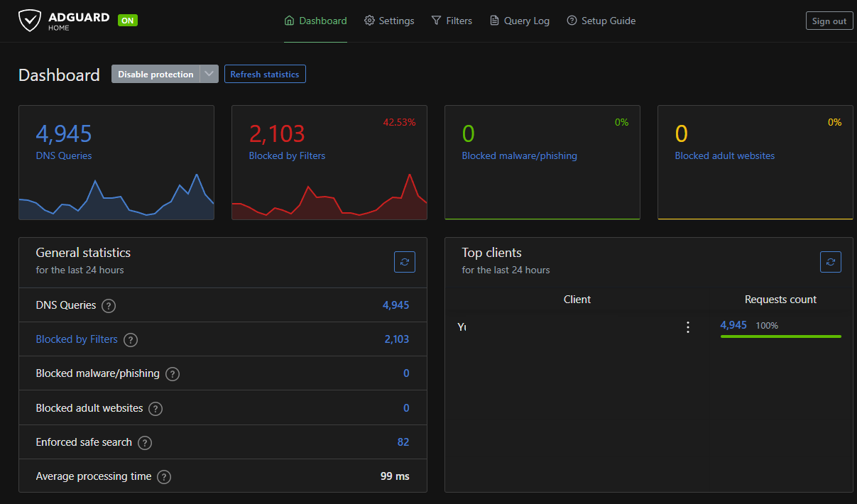This screenshot has height=504, width=857.
Task: Click the Refresh statistics button
Action: click(265, 75)
